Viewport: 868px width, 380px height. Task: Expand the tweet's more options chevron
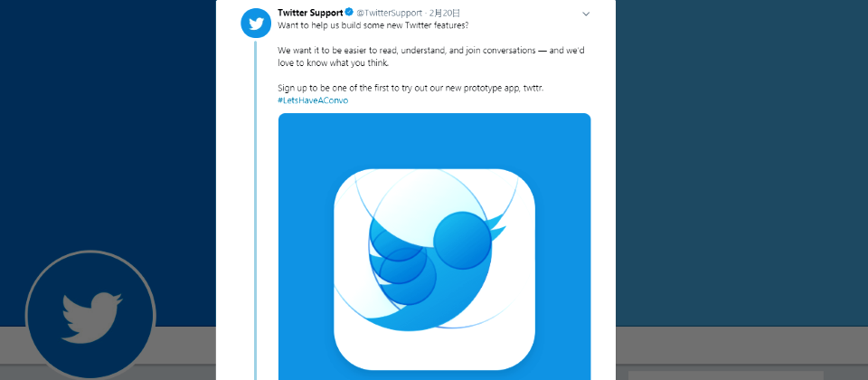pos(586,14)
